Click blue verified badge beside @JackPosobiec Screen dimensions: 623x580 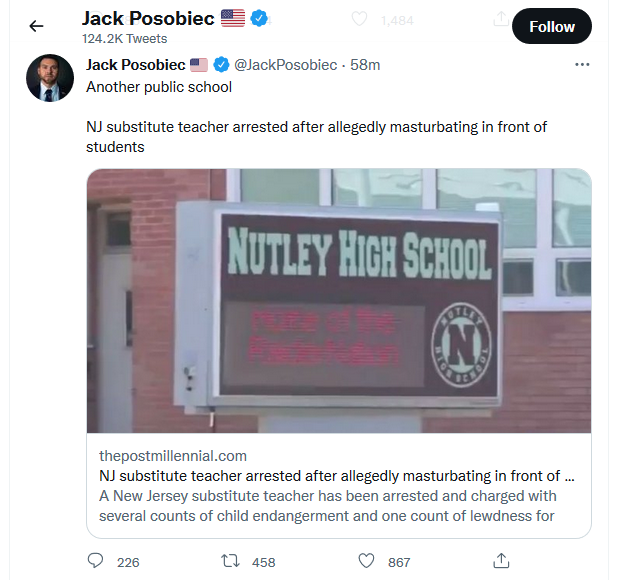point(221,64)
